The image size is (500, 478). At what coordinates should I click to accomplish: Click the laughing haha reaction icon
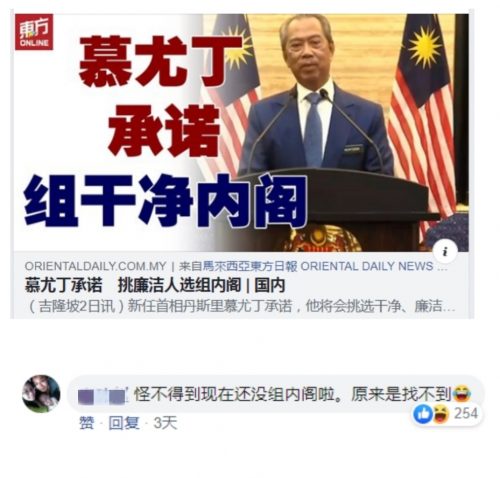click(x=441, y=414)
